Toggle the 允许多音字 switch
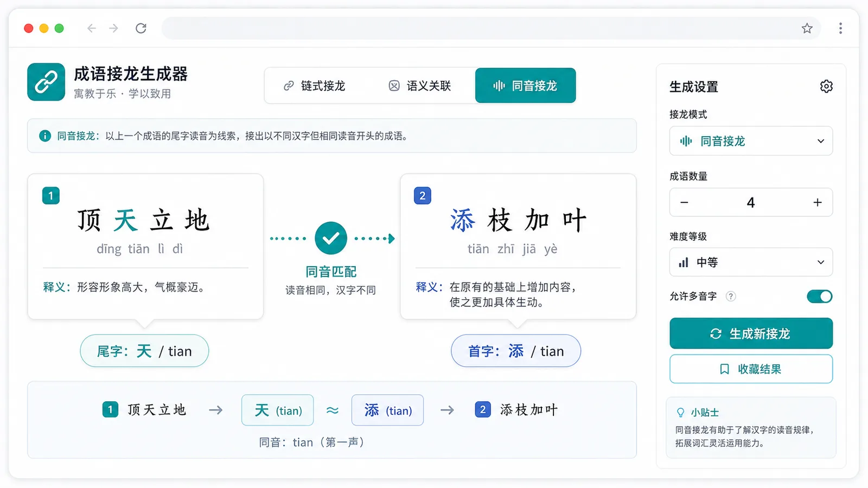This screenshot has height=488, width=868. pyautogui.click(x=819, y=296)
